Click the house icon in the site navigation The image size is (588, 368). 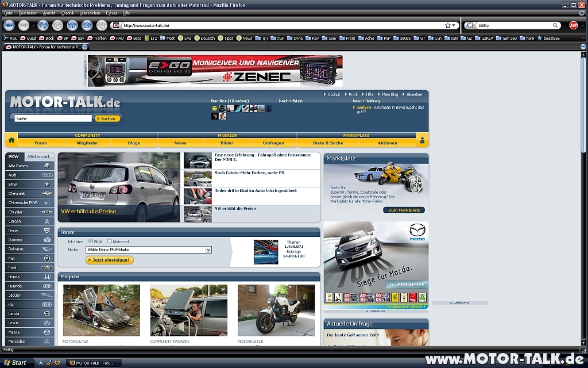tap(11, 140)
